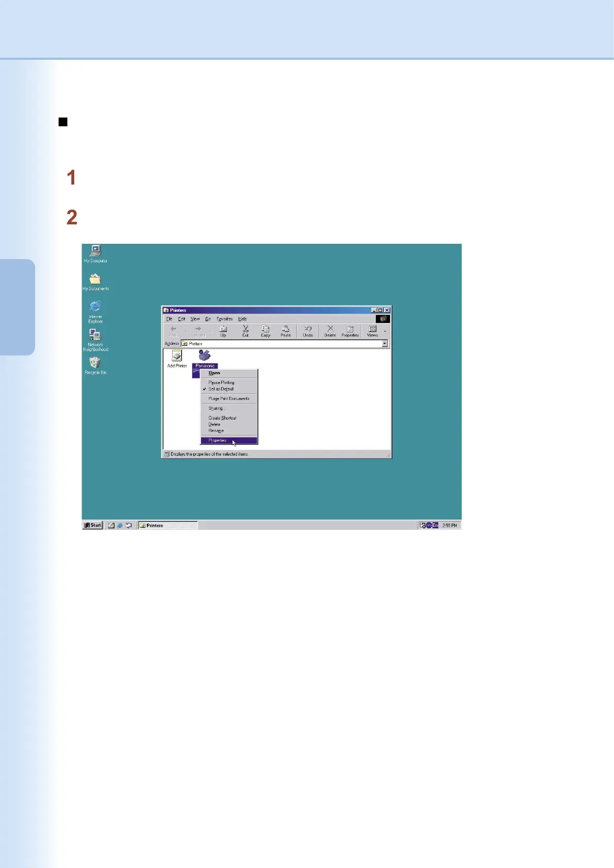Close the Printers window
Screen dimensions: 614x868
pos(387,310)
